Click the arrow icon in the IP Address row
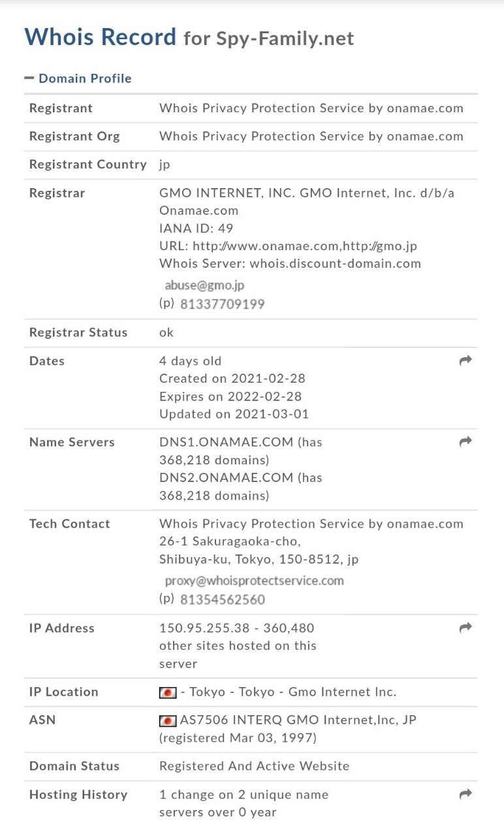 [465, 628]
